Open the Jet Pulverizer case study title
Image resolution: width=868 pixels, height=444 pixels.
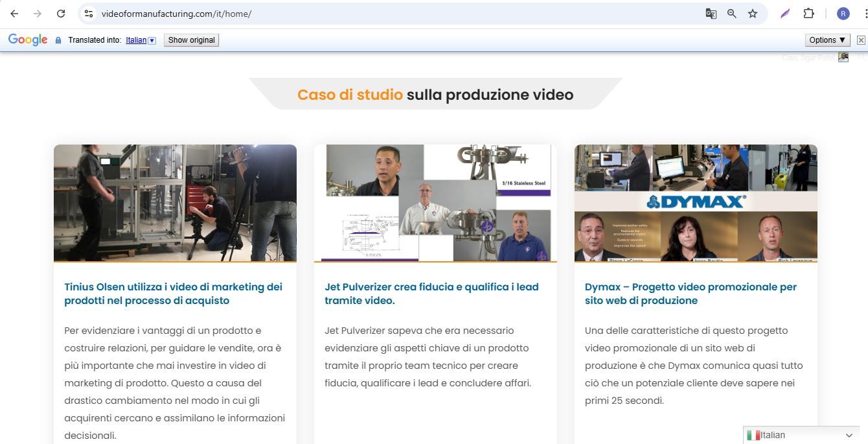click(431, 294)
